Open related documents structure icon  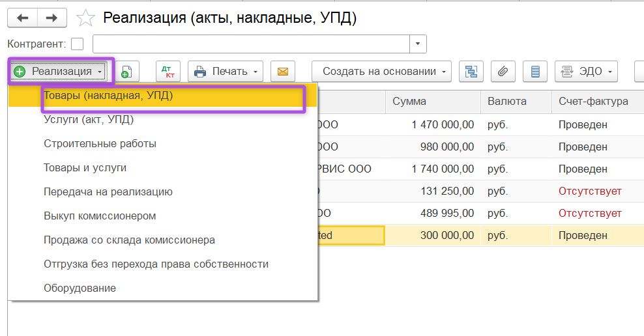coord(471,72)
